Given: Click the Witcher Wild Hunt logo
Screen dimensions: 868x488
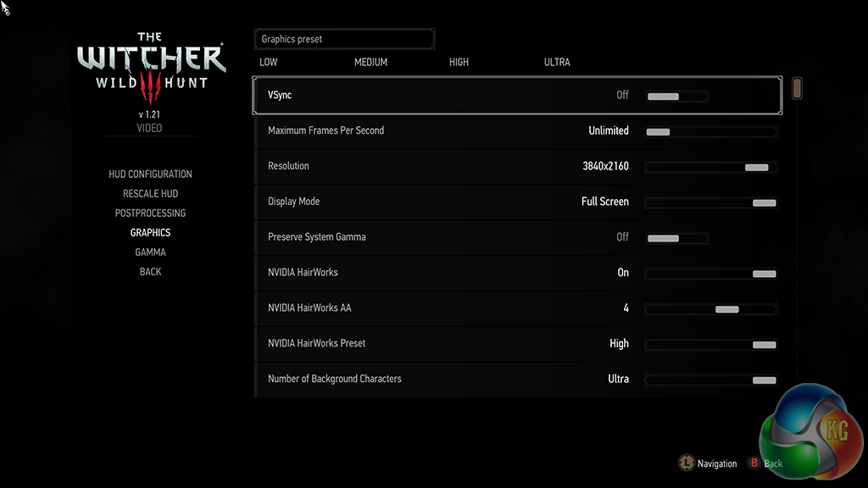Looking at the screenshot, I should point(151,68).
